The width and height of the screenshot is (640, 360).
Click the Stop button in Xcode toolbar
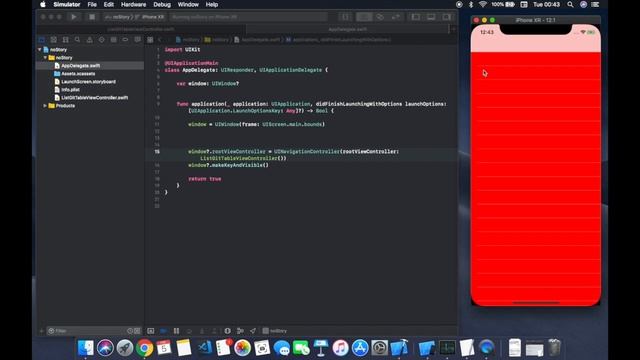coord(92,17)
